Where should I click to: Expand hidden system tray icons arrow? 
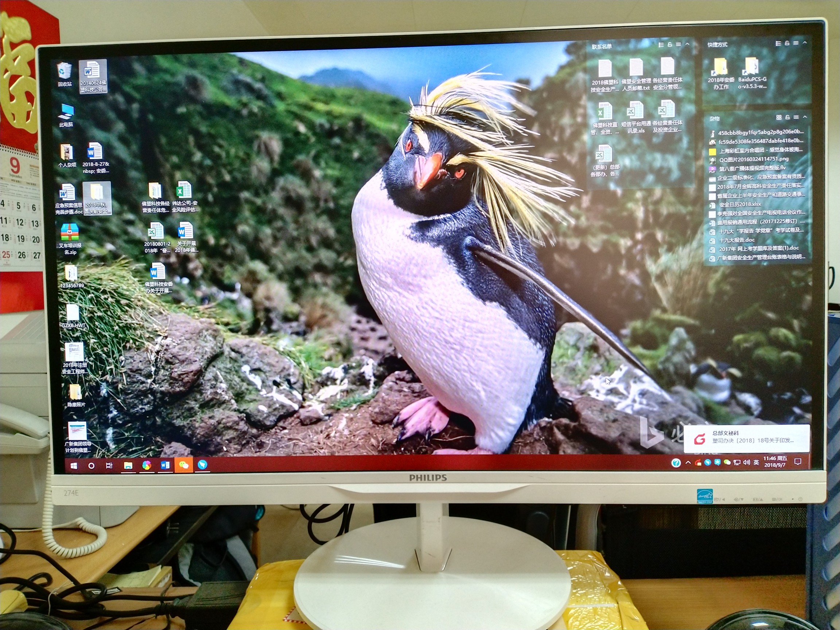[688, 463]
